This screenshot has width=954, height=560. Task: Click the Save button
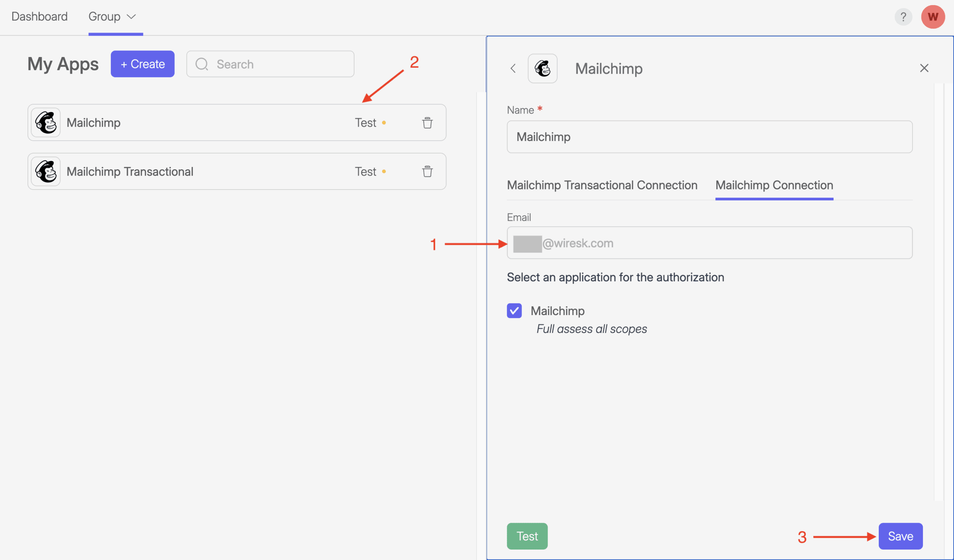point(900,536)
